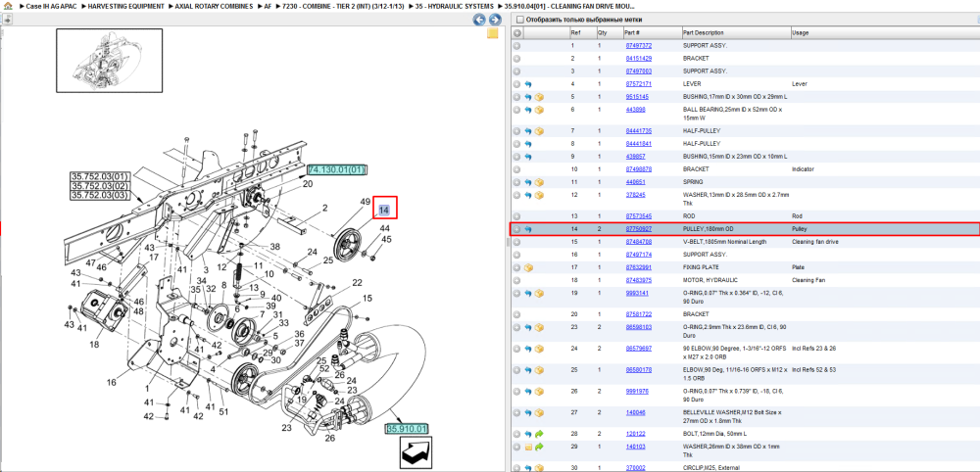The image size is (980, 472).
Task: Toggle selection circle for ref 20 BRACKET
Action: (x=516, y=314)
